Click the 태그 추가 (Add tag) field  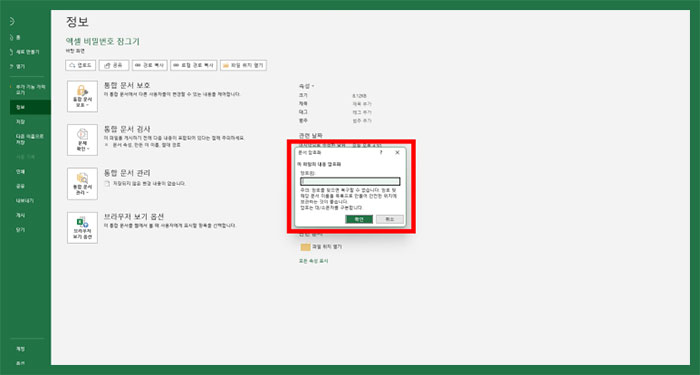coord(362,112)
